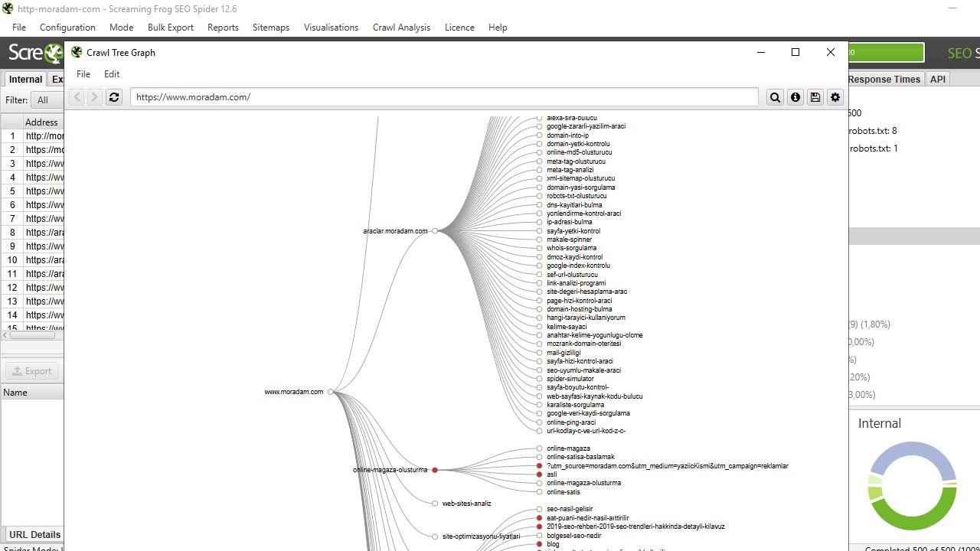The height and width of the screenshot is (551, 980).
Task: Select the spider-simulator node
Action: point(540,379)
